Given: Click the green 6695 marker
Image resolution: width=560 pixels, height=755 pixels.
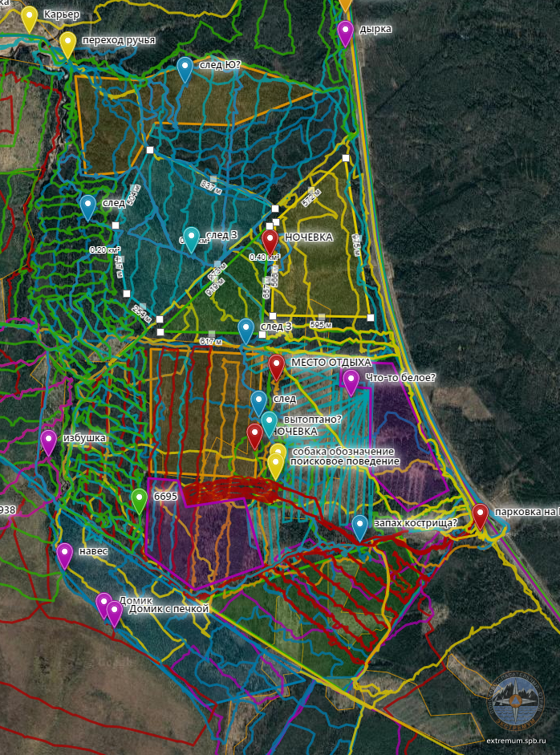Looking at the screenshot, I should coord(139,500).
